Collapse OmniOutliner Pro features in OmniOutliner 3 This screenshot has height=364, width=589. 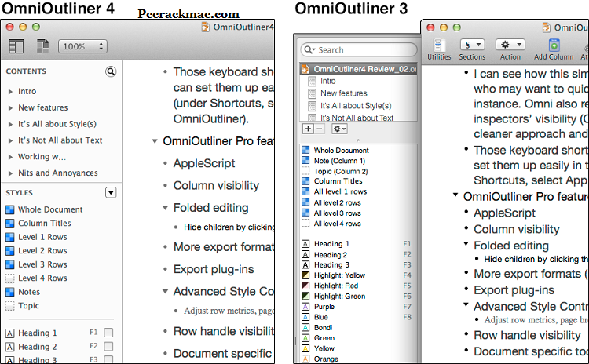tap(455, 195)
